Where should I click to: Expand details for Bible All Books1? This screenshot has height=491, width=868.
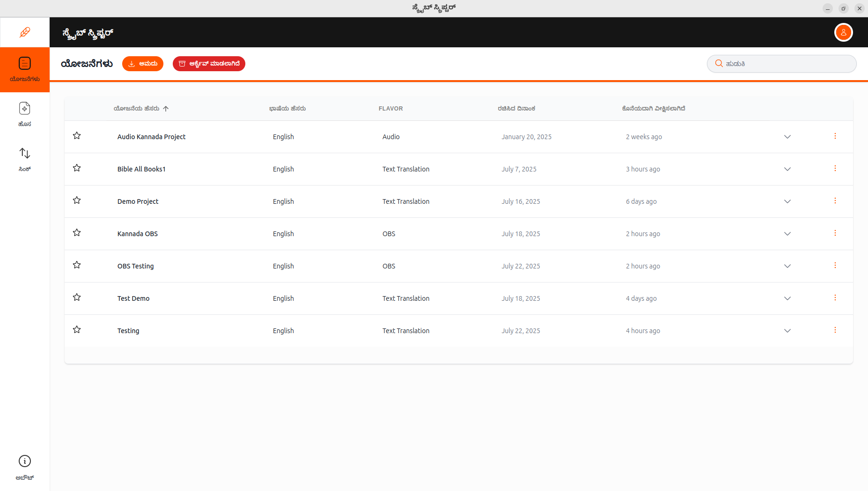(x=787, y=169)
